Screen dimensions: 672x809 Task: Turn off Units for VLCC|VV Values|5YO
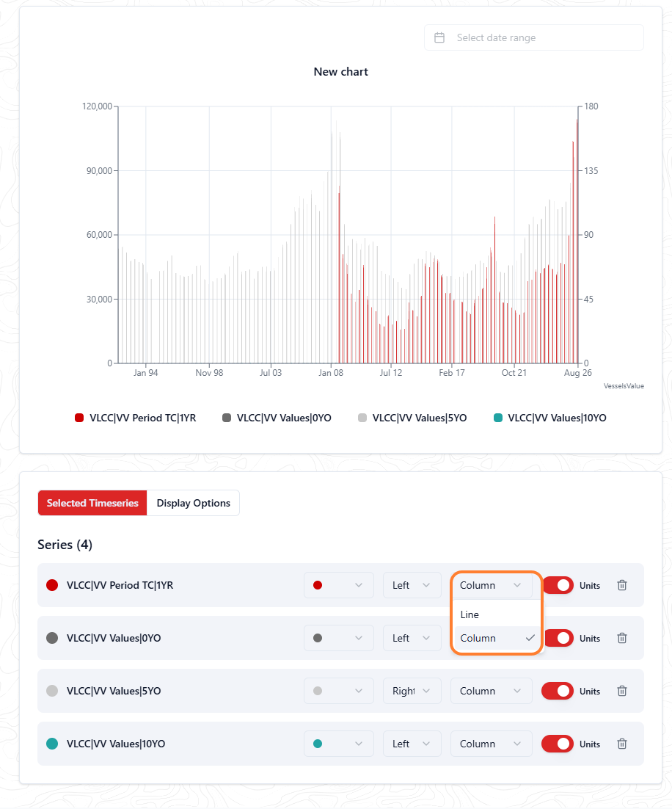coord(558,691)
